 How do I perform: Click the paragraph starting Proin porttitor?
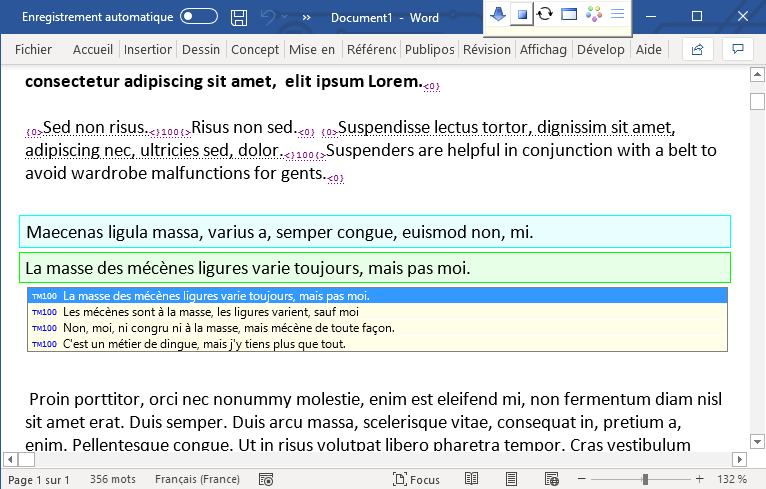(374, 422)
